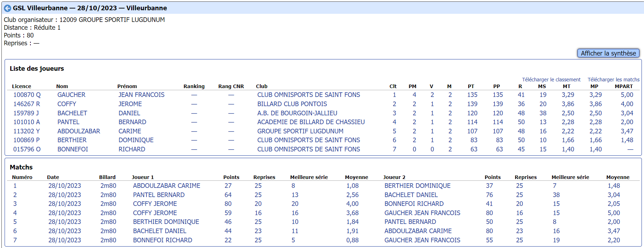644x248 pixels.
Task: Open BONNEFOI RICHARD as Joueur 1 in match 7
Action: coord(163,240)
